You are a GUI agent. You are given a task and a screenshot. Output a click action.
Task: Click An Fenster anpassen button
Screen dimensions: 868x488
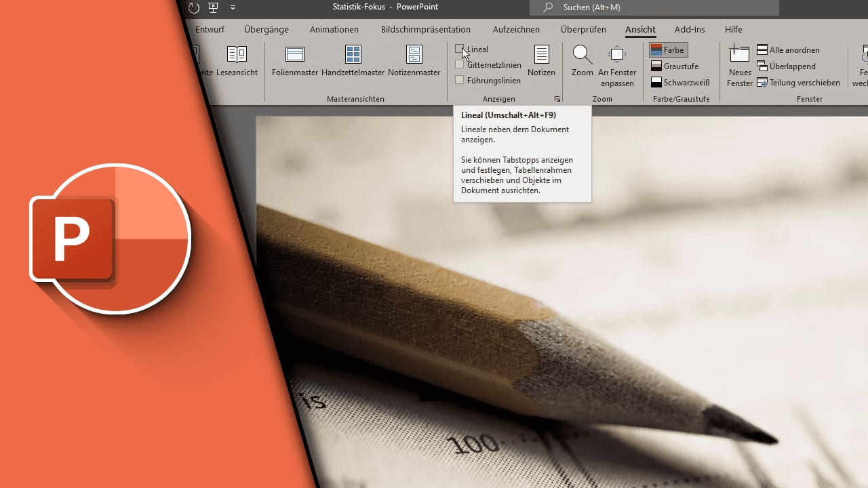pyautogui.click(x=617, y=66)
